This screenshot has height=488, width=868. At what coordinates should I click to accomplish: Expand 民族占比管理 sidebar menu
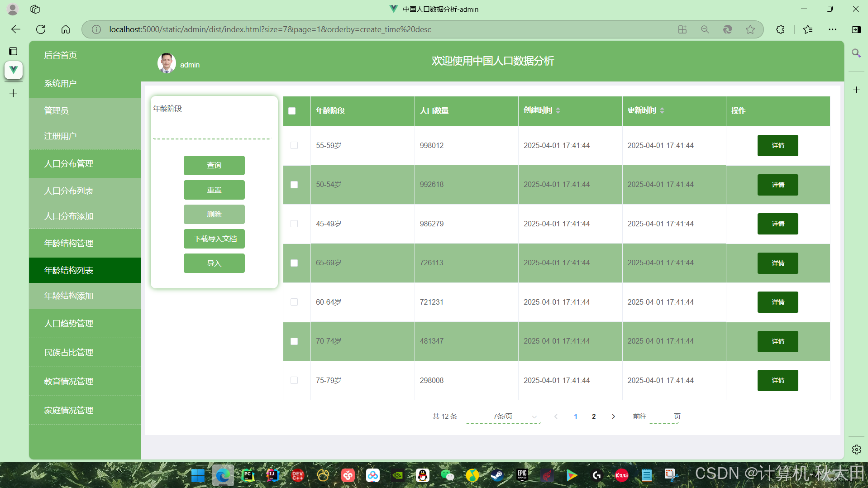[85, 352]
